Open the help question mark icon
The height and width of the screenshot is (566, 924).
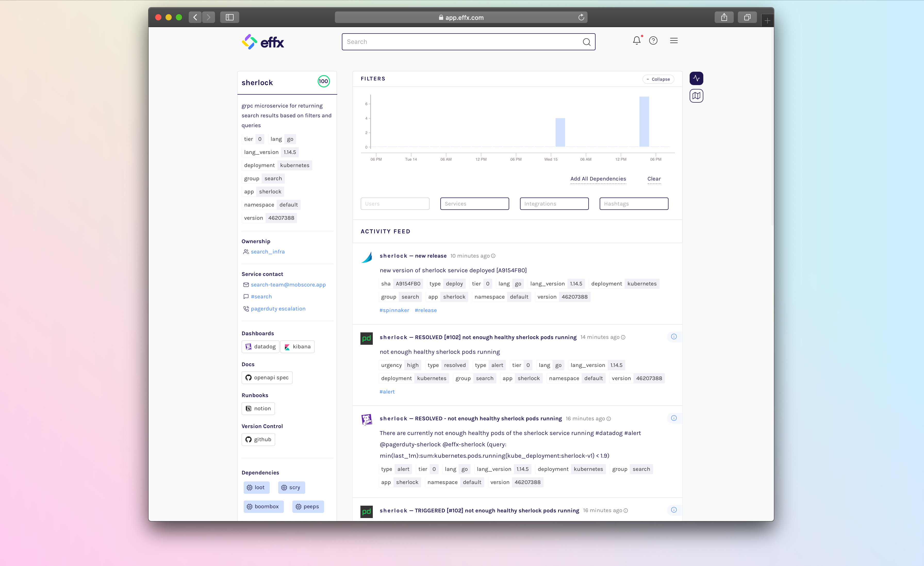click(653, 40)
